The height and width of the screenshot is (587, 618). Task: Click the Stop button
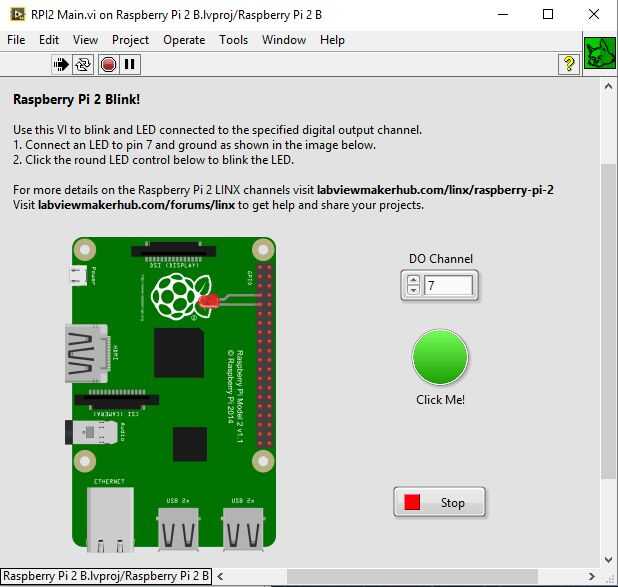pos(439,502)
